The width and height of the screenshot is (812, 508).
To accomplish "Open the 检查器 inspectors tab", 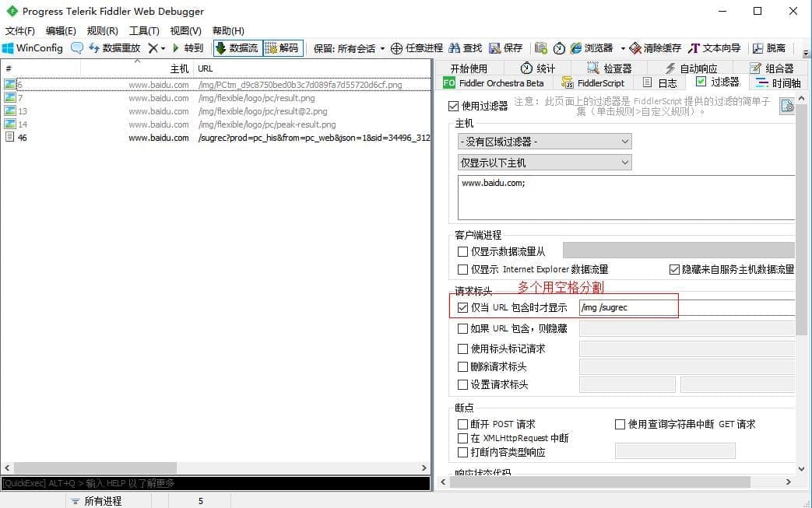I will pos(609,68).
